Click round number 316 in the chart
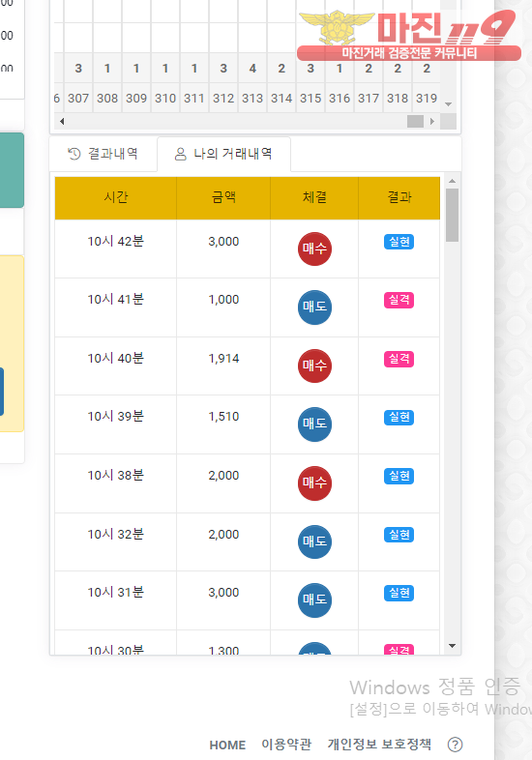Image resolution: width=532 pixels, height=760 pixels. point(340,99)
